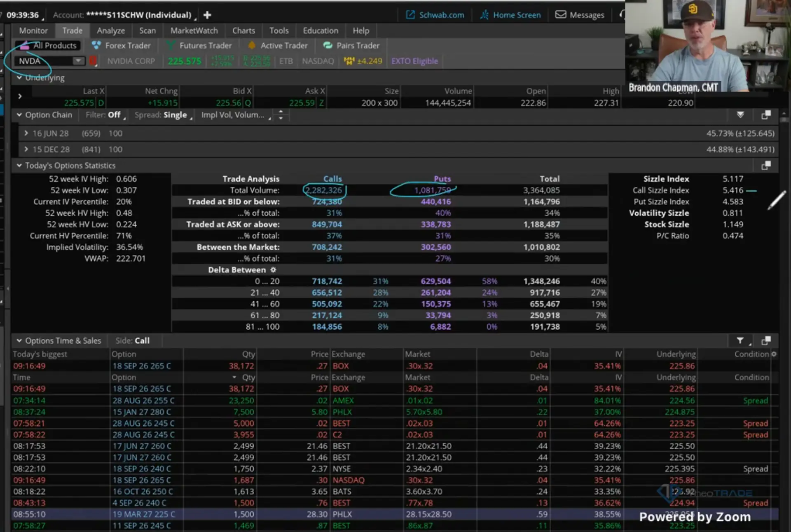
Task: Click the total volume figure 3,364,085
Action: pos(541,190)
